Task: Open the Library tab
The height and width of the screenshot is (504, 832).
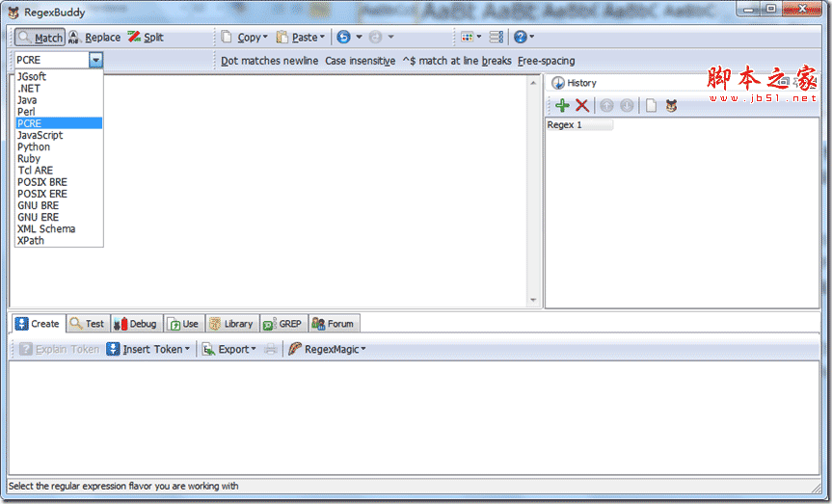Action: (232, 323)
